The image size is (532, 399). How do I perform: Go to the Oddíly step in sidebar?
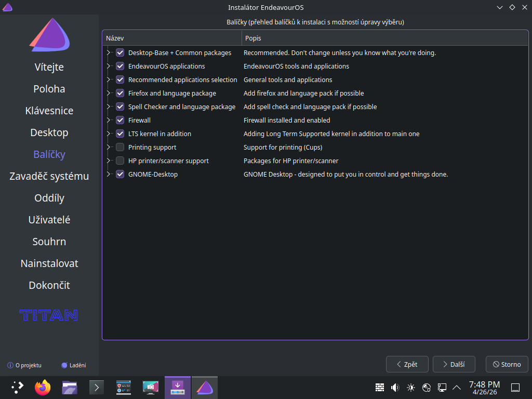[x=49, y=198]
